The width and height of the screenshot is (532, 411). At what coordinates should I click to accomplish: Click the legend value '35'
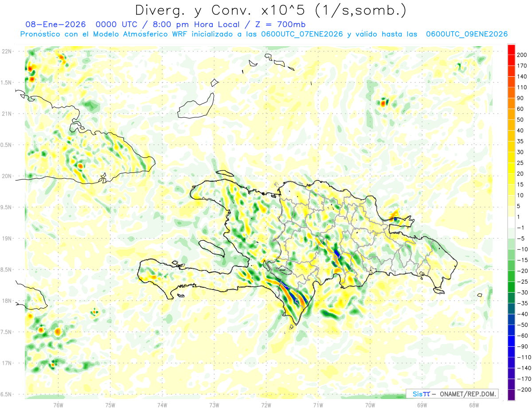pos(521,141)
